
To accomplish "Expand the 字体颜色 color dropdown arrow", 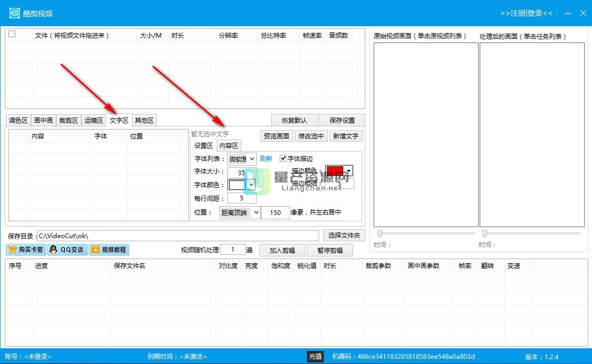I will 251,185.
